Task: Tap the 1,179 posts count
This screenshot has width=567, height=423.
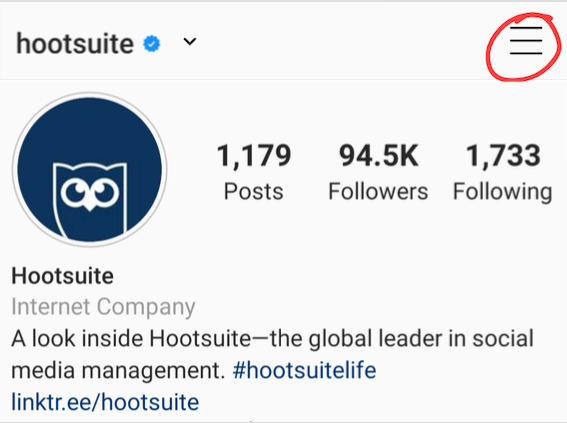Action: click(x=254, y=155)
